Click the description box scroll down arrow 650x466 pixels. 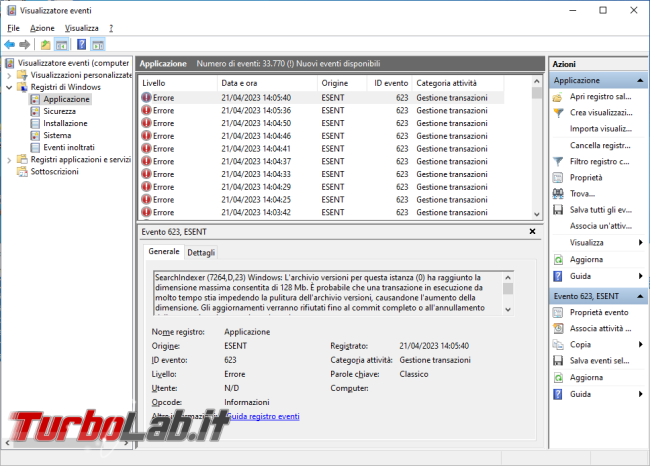coord(508,309)
